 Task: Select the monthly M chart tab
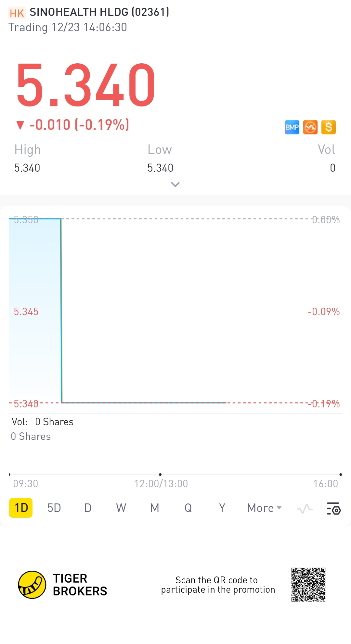point(155,508)
